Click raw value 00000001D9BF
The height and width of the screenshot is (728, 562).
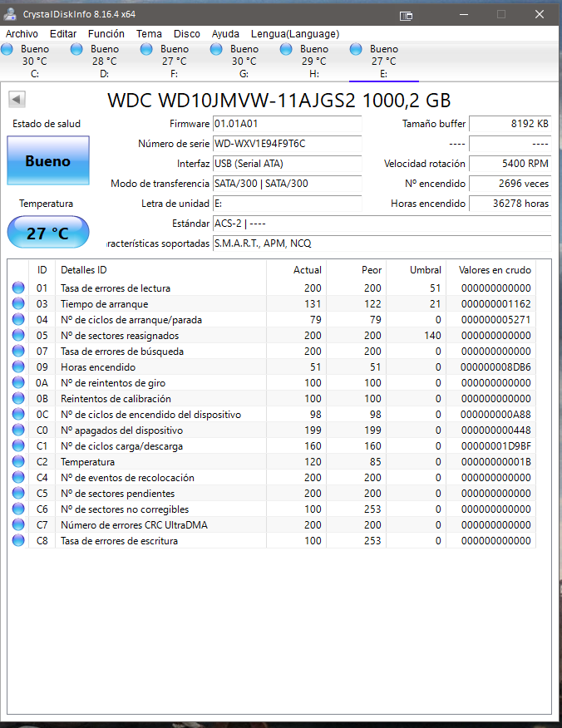pyautogui.click(x=495, y=446)
